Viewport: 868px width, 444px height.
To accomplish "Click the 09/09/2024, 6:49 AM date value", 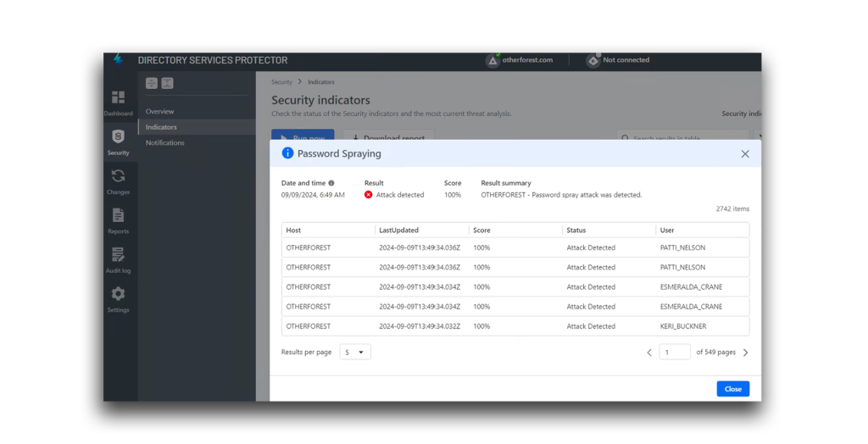I will [313, 195].
